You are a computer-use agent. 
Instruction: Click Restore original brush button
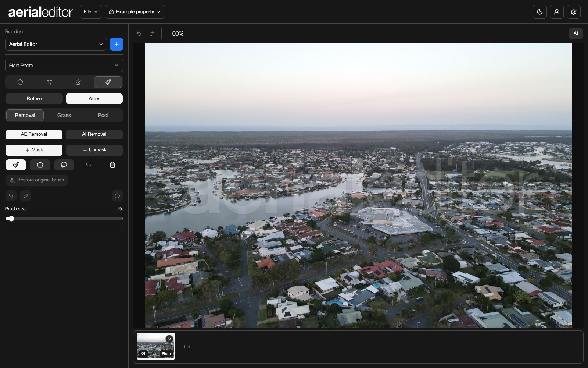36,180
